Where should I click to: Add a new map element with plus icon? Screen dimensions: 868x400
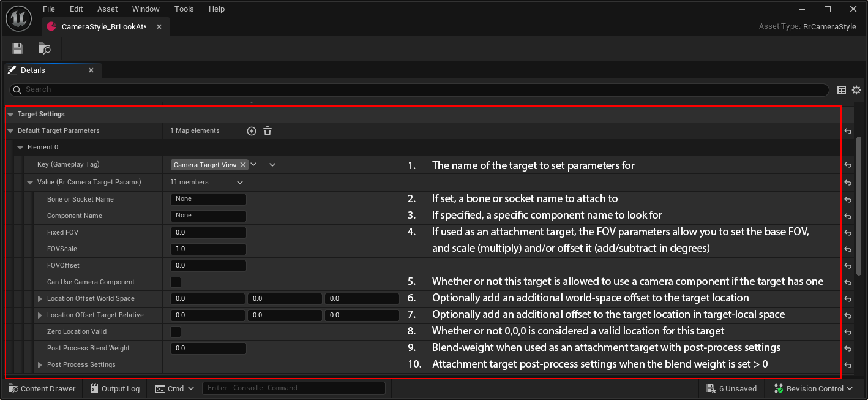[x=251, y=130]
